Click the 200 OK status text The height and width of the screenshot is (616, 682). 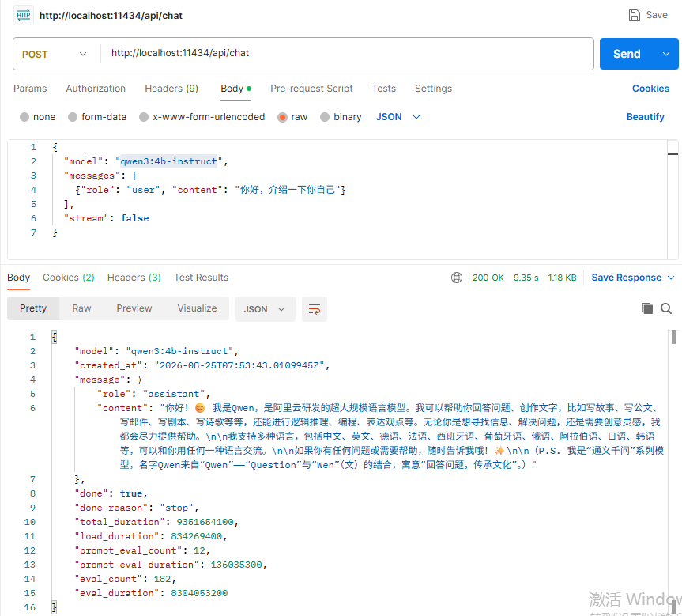[x=488, y=278]
